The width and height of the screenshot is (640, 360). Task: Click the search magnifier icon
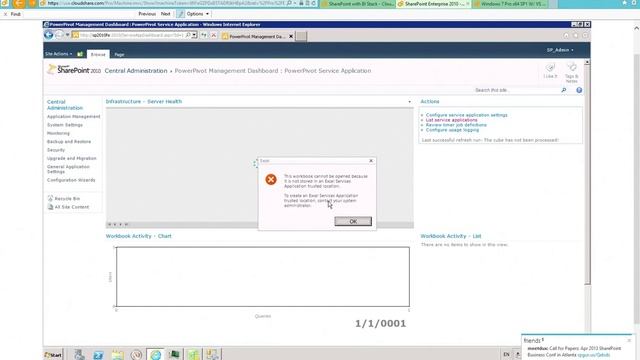pos(564,90)
